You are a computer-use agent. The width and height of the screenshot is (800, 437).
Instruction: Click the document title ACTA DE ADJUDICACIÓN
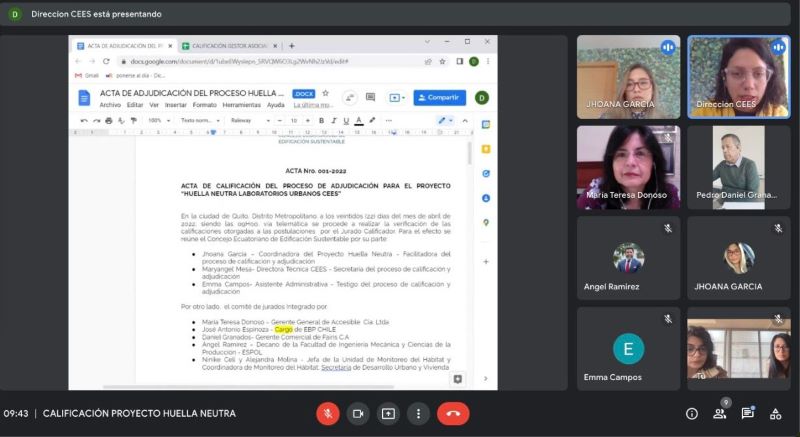[x=191, y=93]
